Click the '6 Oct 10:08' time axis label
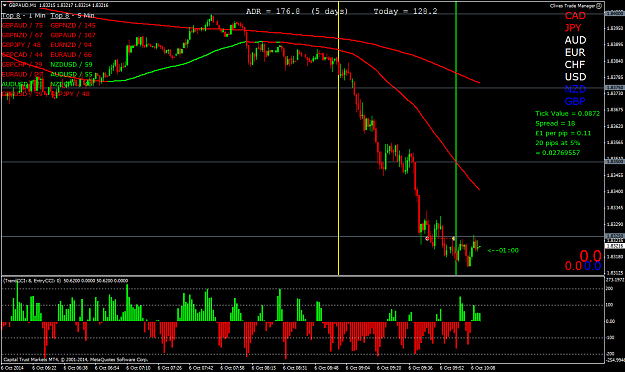625x372 pixels. tap(483, 368)
